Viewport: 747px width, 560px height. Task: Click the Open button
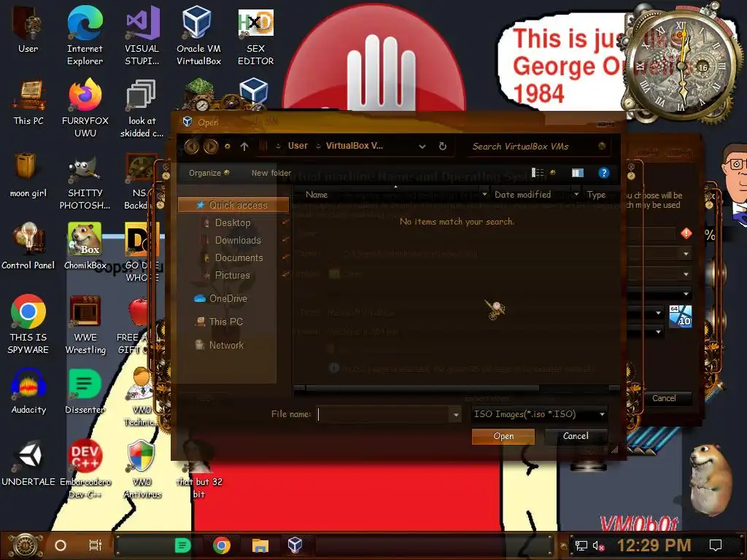[503, 436]
